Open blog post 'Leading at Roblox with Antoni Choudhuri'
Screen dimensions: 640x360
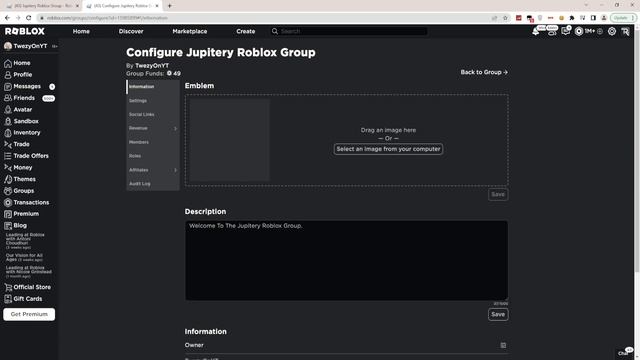tap(25, 241)
